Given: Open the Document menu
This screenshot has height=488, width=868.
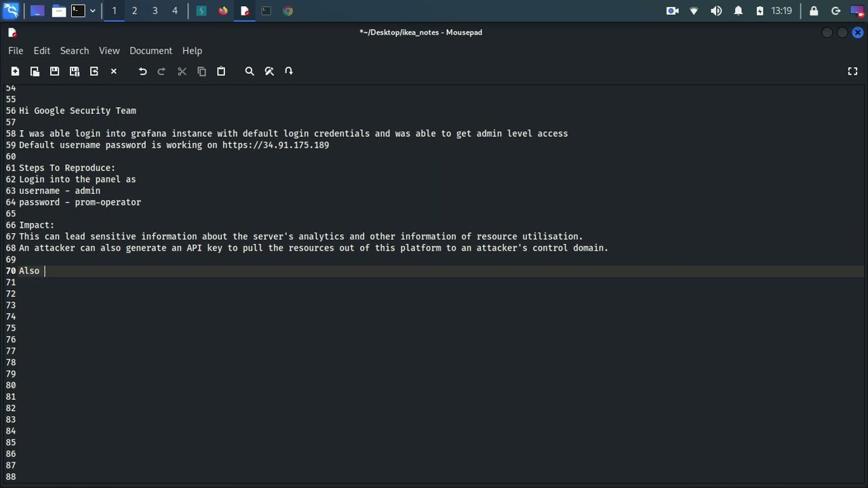Looking at the screenshot, I should point(151,51).
